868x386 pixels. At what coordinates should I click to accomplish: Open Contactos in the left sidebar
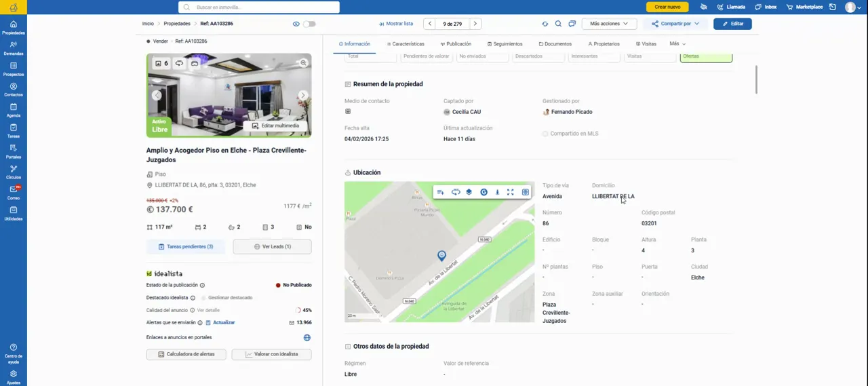click(x=13, y=90)
